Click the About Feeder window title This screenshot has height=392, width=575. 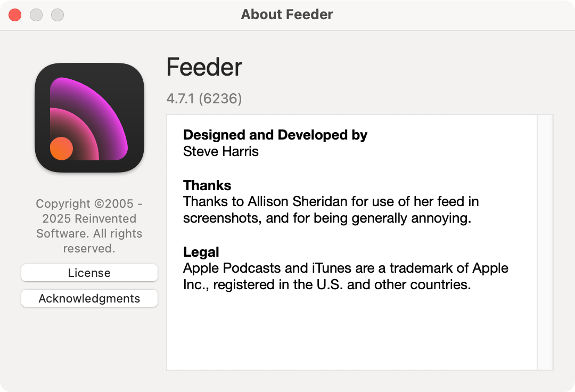tap(287, 14)
